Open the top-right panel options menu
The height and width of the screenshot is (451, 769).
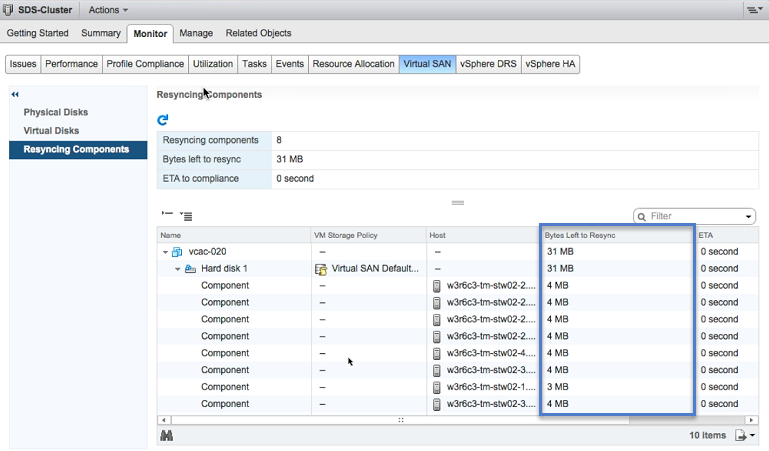tap(754, 10)
